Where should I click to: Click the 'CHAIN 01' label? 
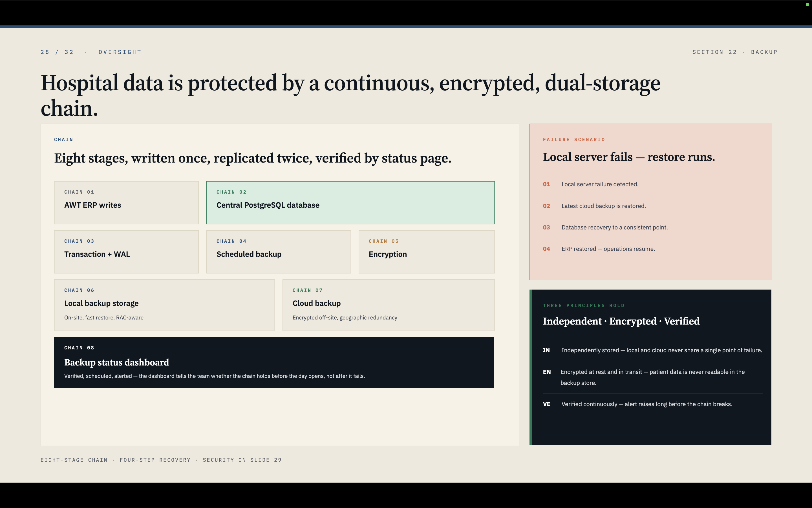click(79, 192)
